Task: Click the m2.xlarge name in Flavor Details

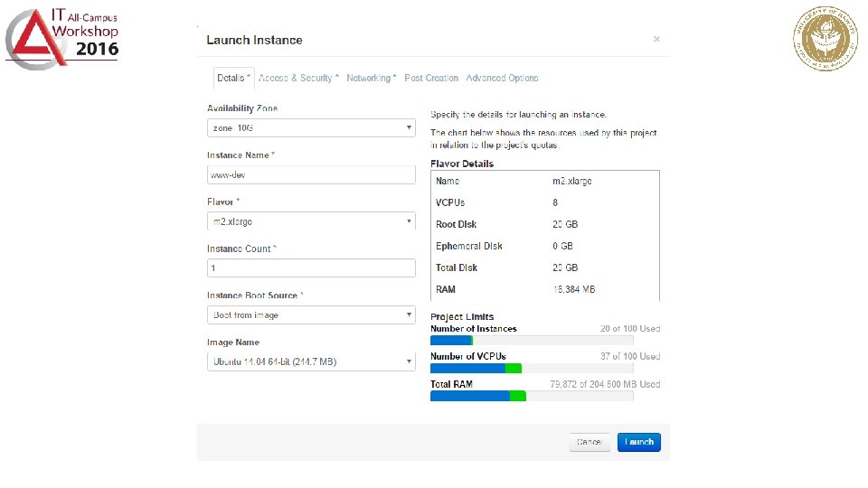Action: click(x=571, y=181)
